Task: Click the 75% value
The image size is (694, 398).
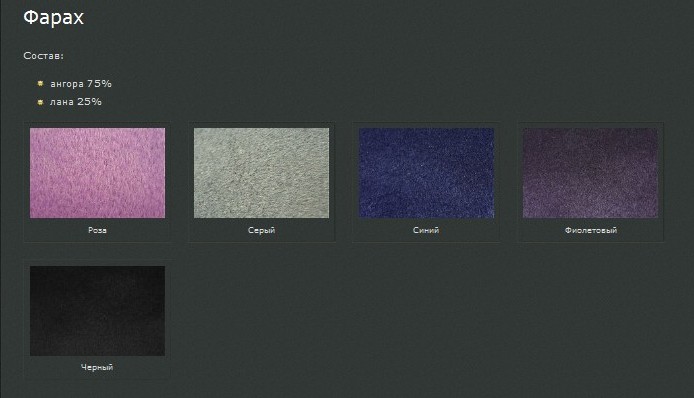Action: click(99, 83)
